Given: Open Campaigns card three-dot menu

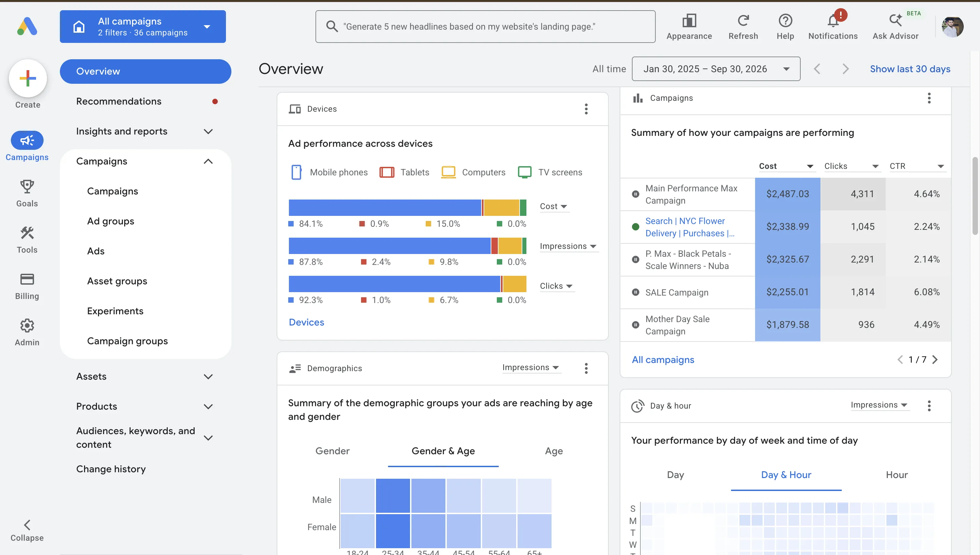Looking at the screenshot, I should (929, 98).
